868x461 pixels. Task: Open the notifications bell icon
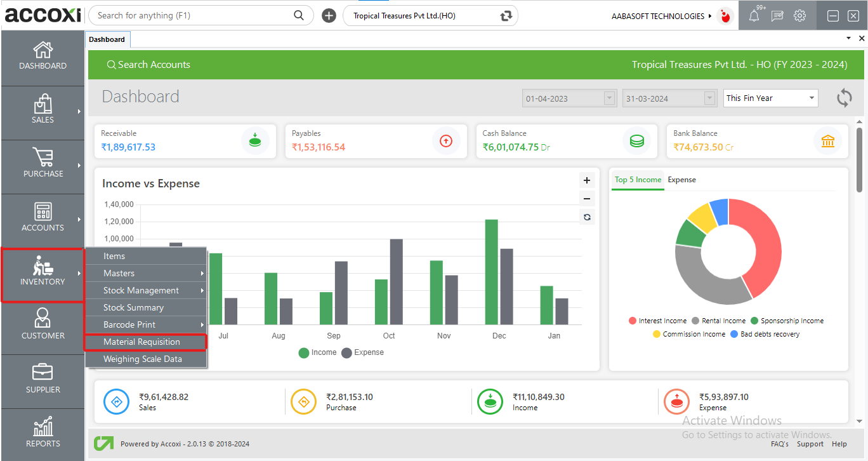(754, 17)
